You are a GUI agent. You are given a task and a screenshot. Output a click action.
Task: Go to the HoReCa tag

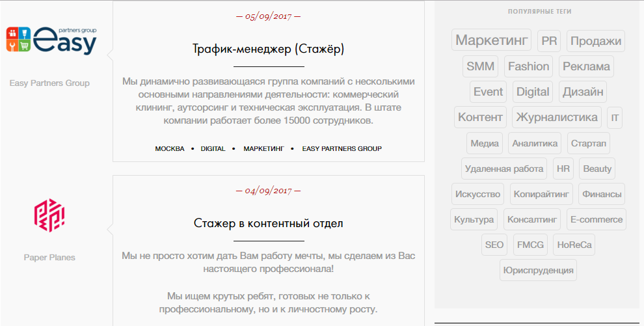point(574,245)
